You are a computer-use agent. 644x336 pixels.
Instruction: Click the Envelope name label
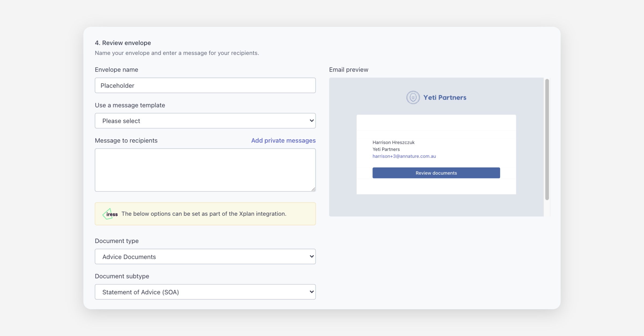(x=116, y=70)
